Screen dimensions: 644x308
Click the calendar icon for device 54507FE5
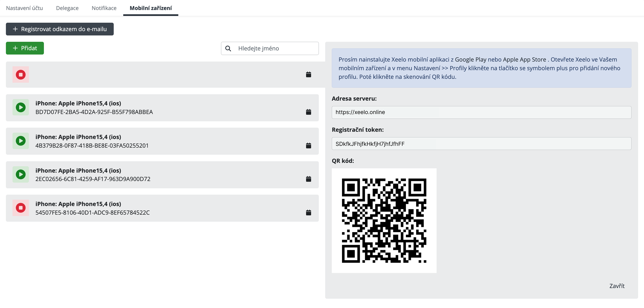click(309, 213)
